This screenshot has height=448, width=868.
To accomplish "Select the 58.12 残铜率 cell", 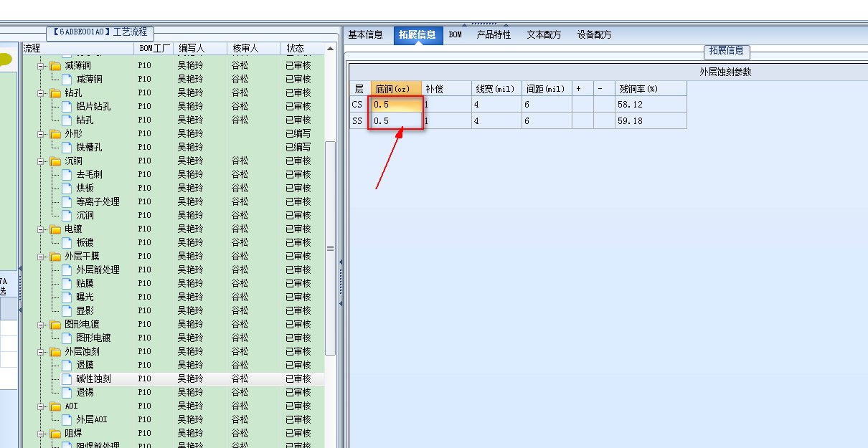I will [x=650, y=105].
